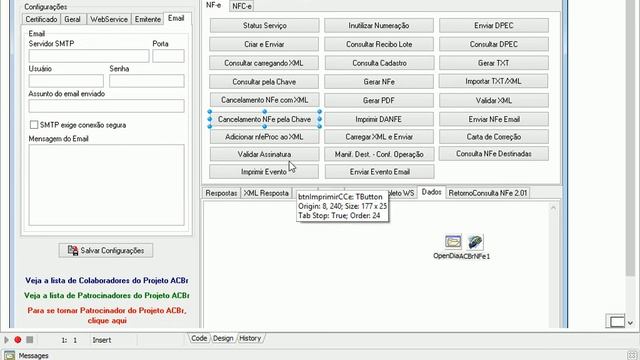
Task: Click the Consultar DPEC button
Action: [x=494, y=44]
